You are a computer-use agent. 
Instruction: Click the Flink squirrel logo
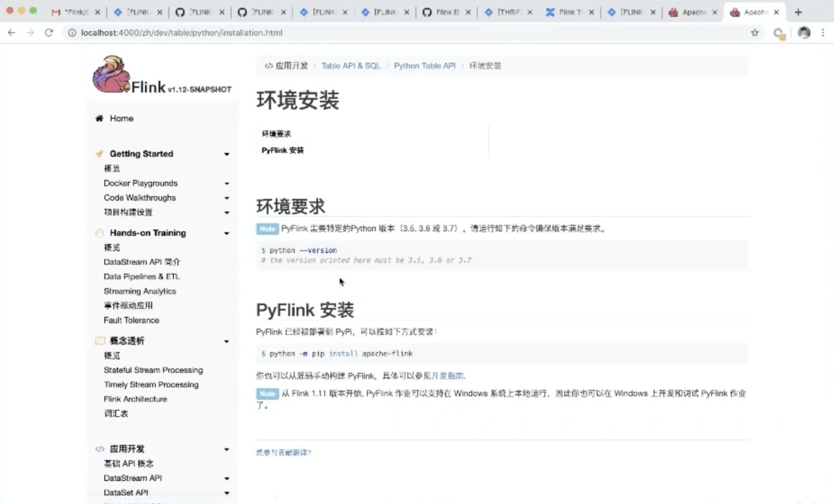point(112,74)
